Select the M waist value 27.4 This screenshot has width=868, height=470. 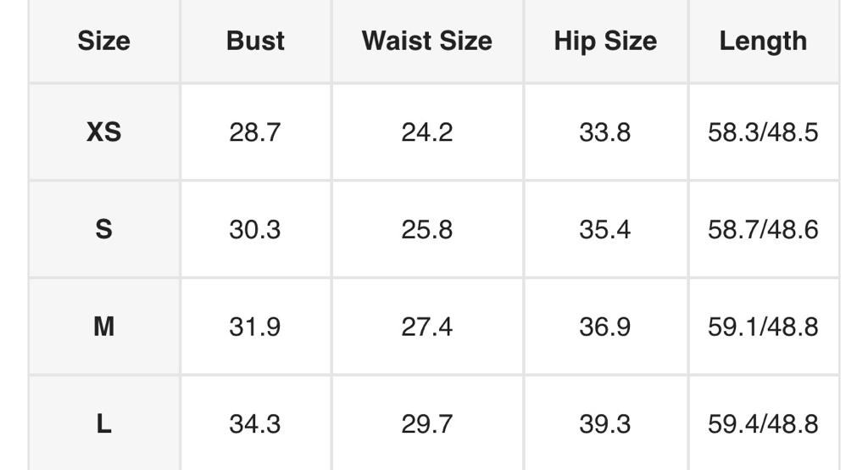click(426, 327)
